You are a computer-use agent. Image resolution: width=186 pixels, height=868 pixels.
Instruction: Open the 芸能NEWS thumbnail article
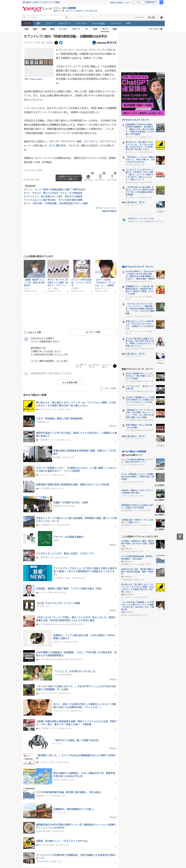click(x=38, y=573)
